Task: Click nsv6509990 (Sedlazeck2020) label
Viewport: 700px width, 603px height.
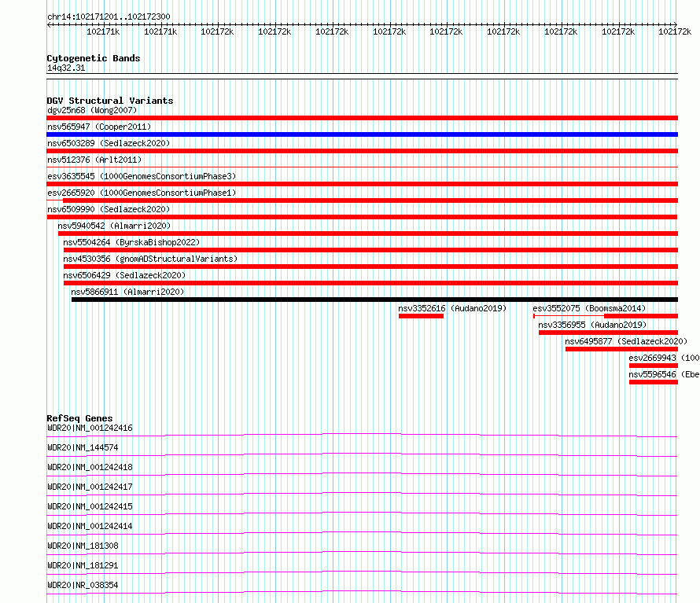Action: coord(109,209)
